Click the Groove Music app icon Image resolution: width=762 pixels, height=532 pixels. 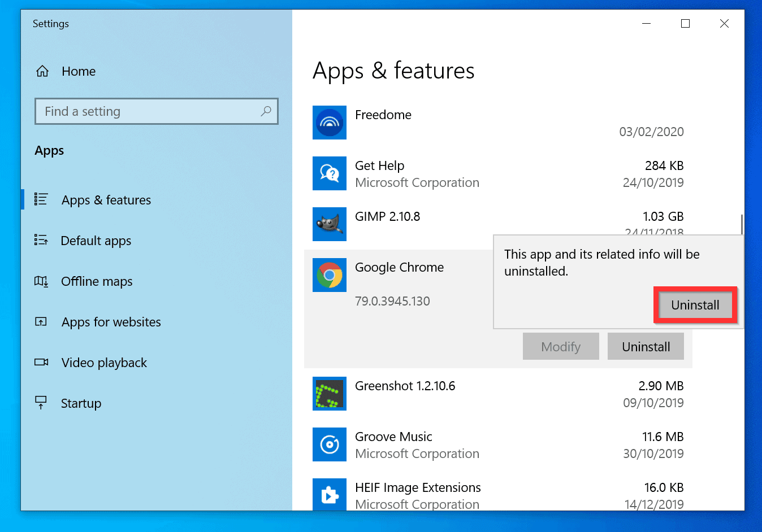click(x=330, y=444)
